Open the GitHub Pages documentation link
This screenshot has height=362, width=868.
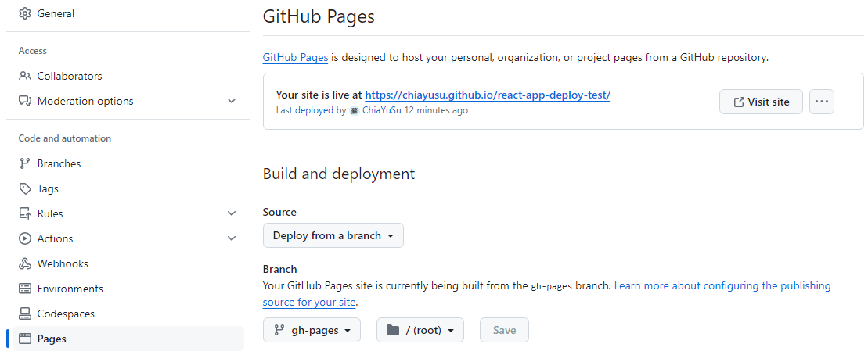(296, 58)
